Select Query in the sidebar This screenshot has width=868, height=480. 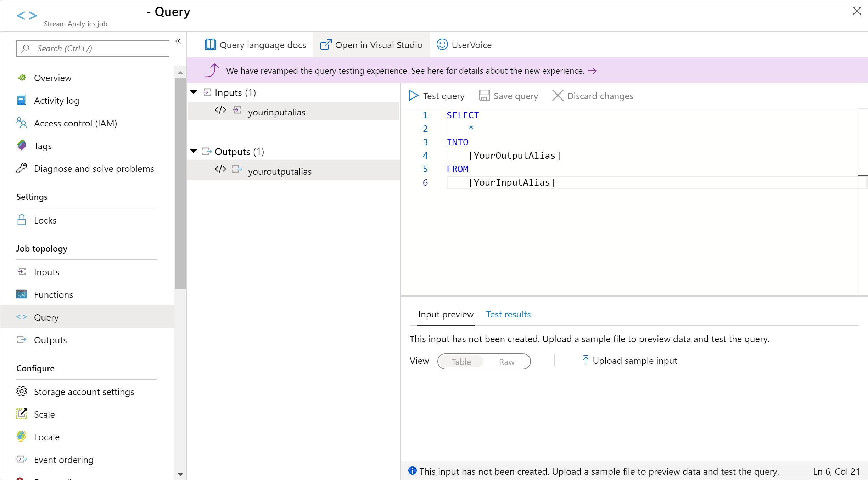click(x=87, y=317)
